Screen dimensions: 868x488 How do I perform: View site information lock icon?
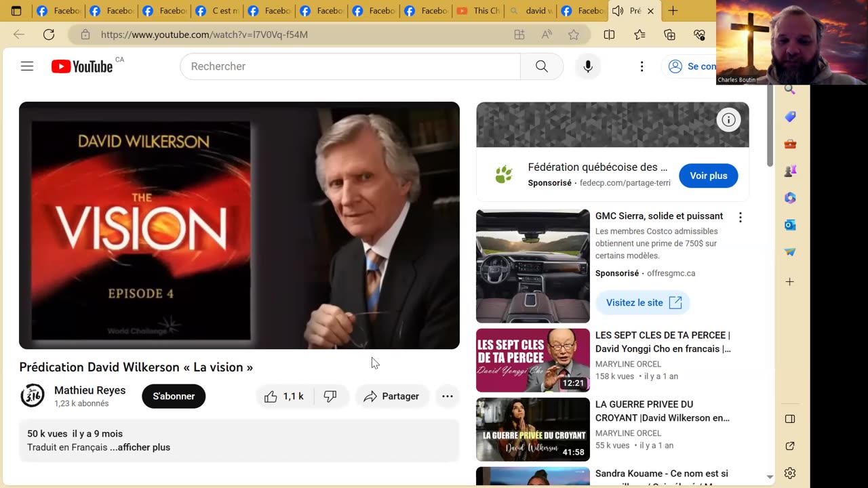coord(85,35)
